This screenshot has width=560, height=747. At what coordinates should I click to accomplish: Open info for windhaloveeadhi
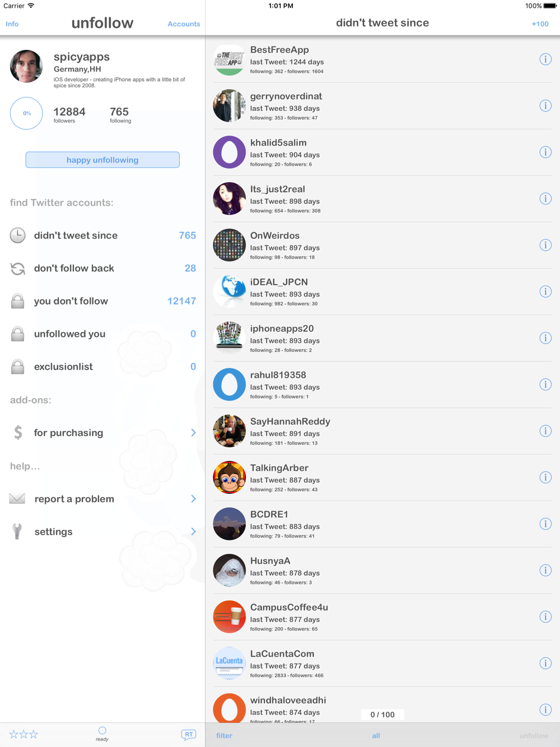[545, 710]
